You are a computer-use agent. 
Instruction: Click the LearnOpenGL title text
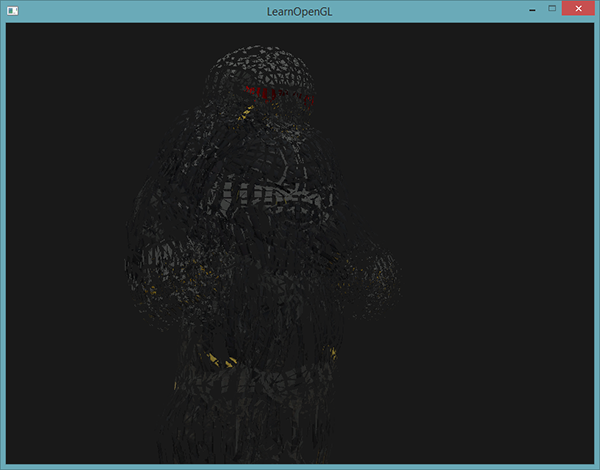click(299, 10)
